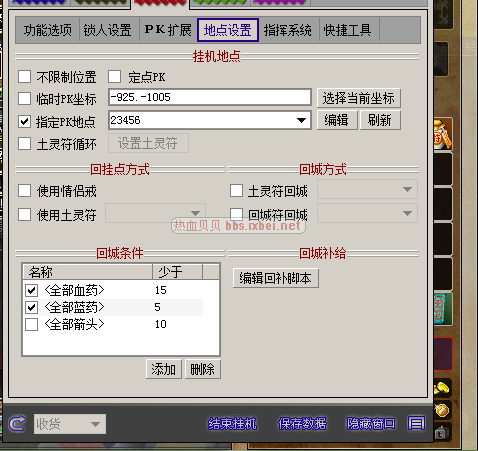The height and width of the screenshot is (451, 478).
Task: Uncheck the 指定PK地点 checkbox
Action: 25,122
